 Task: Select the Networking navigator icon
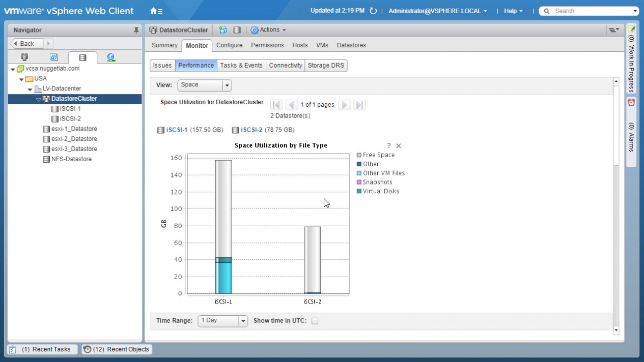(x=111, y=57)
